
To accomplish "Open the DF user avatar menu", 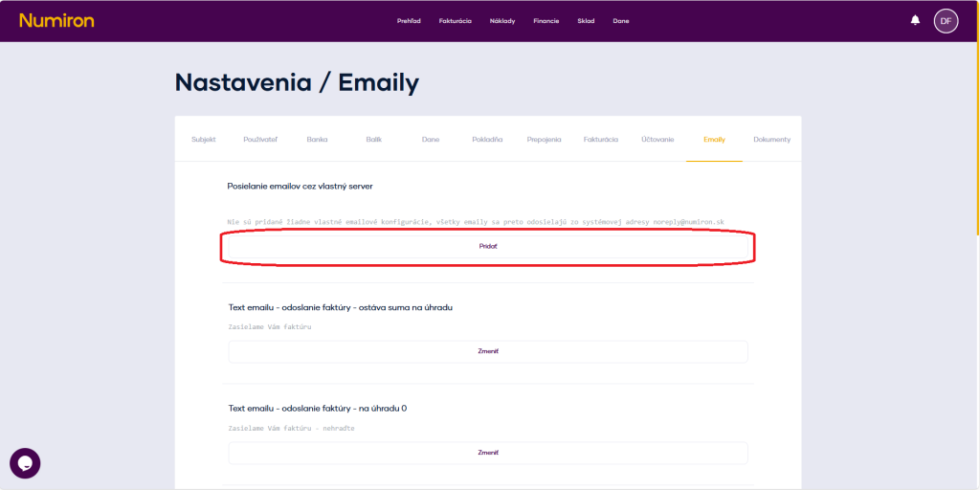I will pyautogui.click(x=946, y=20).
